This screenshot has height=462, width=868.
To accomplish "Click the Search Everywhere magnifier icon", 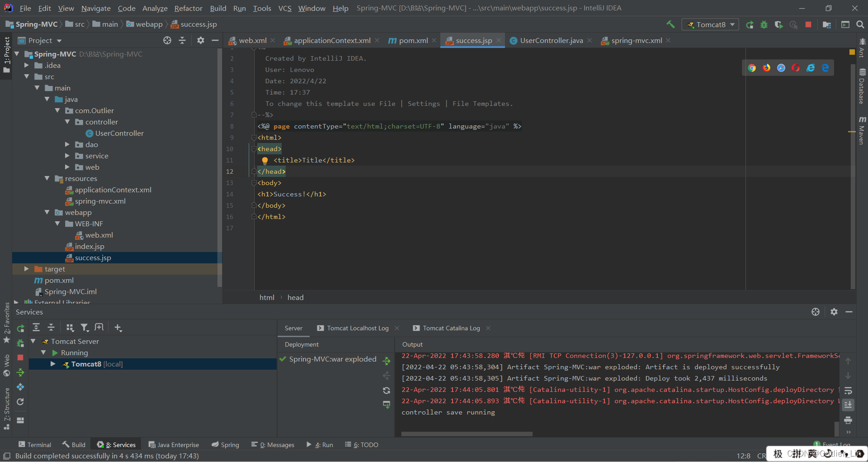I will [860, 24].
